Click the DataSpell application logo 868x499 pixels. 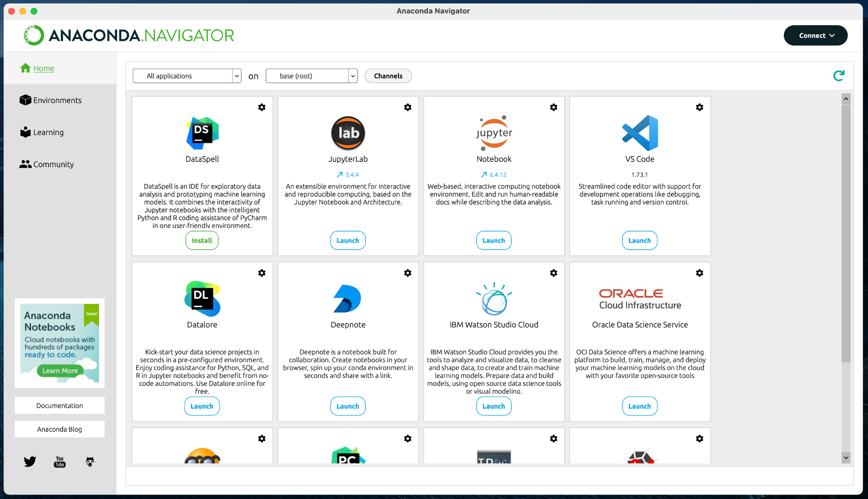(202, 133)
